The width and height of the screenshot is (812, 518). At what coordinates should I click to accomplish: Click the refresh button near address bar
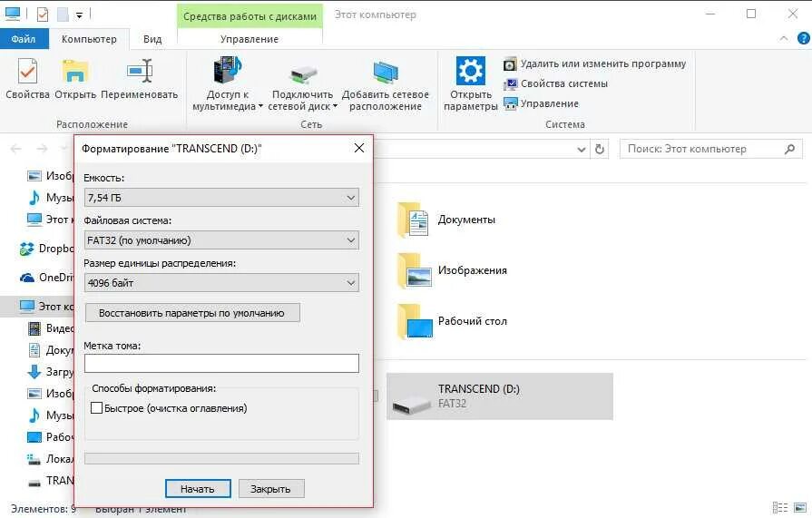tap(600, 149)
